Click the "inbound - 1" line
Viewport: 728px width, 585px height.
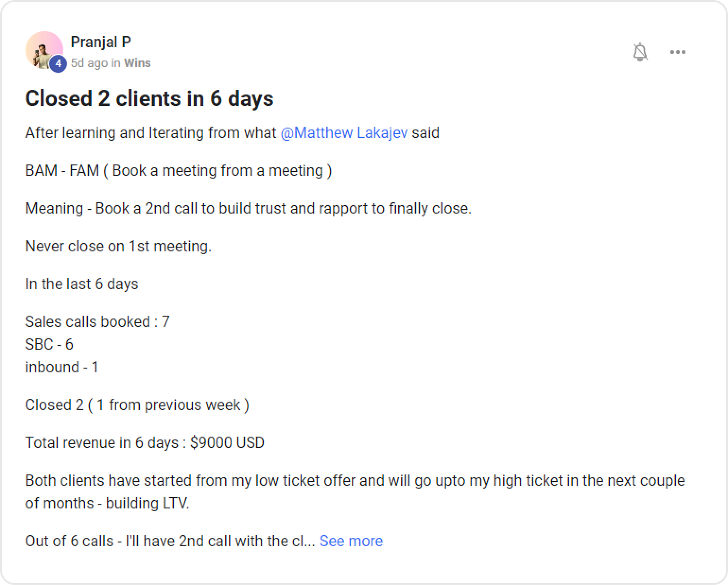(x=62, y=367)
